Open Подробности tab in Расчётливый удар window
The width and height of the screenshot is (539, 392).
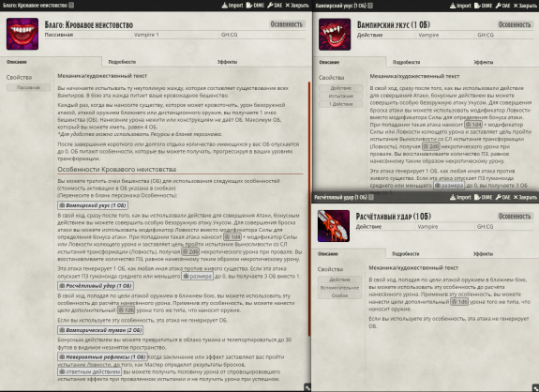coord(405,254)
